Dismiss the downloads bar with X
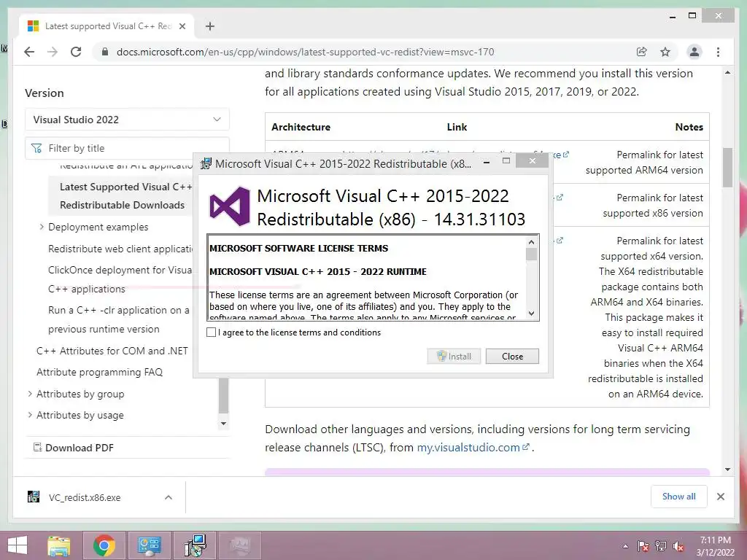The height and width of the screenshot is (560, 747). pos(720,497)
